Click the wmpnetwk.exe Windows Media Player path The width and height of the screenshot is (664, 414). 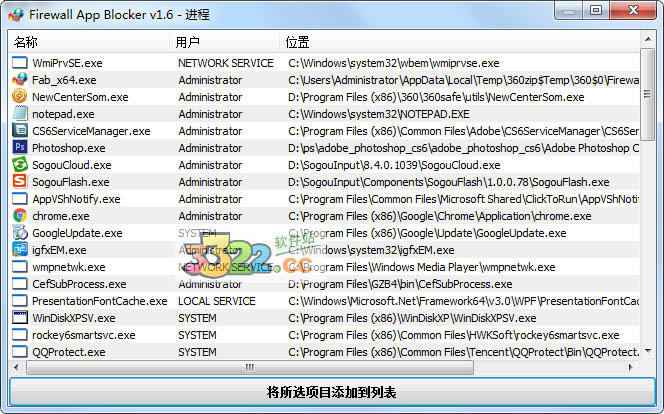pos(422,267)
